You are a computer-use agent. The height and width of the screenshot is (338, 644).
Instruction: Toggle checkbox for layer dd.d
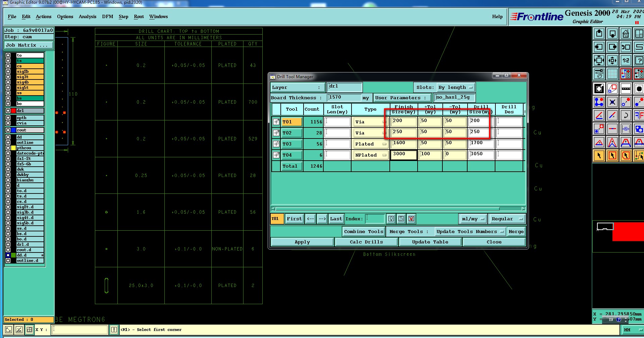[8, 255]
